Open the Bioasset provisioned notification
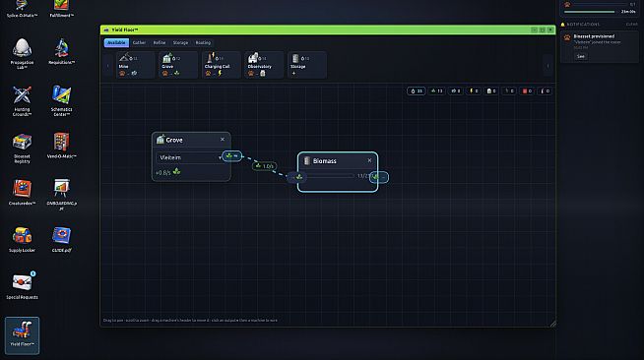 click(x=600, y=47)
